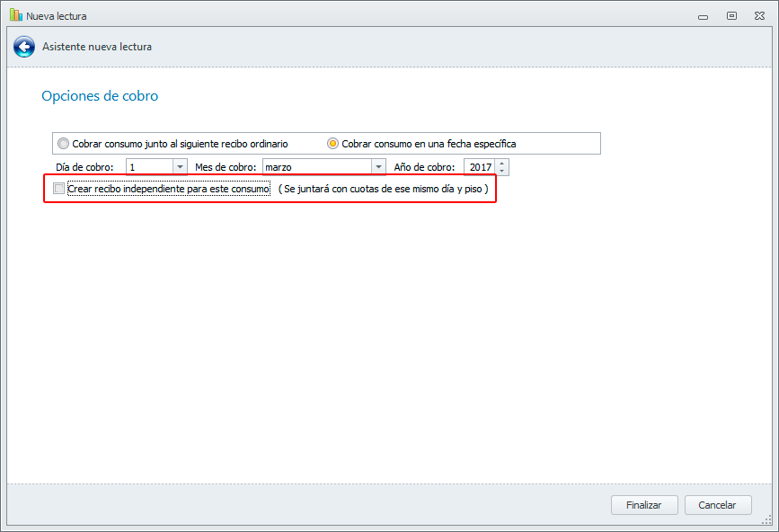Click the Día de cobro label
The width and height of the screenshot is (779, 532).
coord(84,167)
